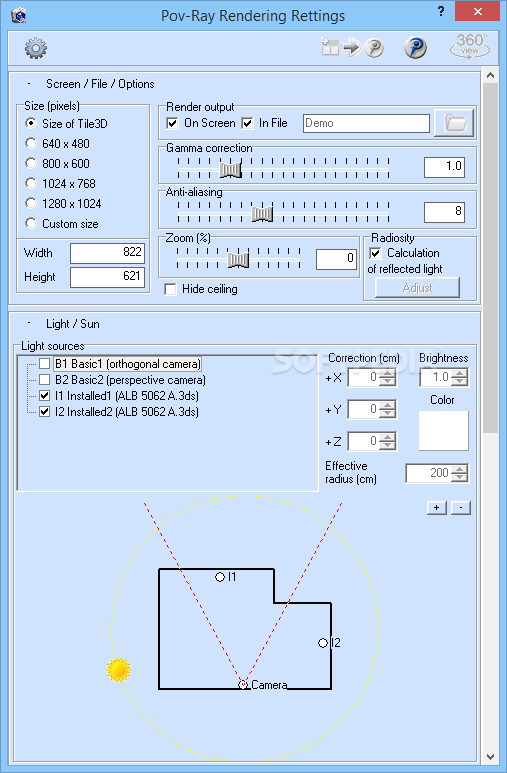This screenshot has width=507, height=773.
Task: Select the 800 x 600 size
Action: pos(31,163)
